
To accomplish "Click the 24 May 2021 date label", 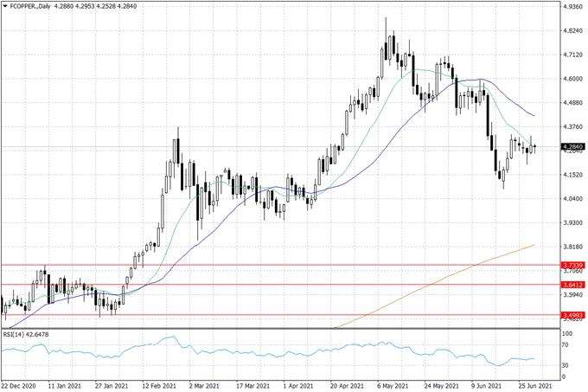I will click(441, 386).
